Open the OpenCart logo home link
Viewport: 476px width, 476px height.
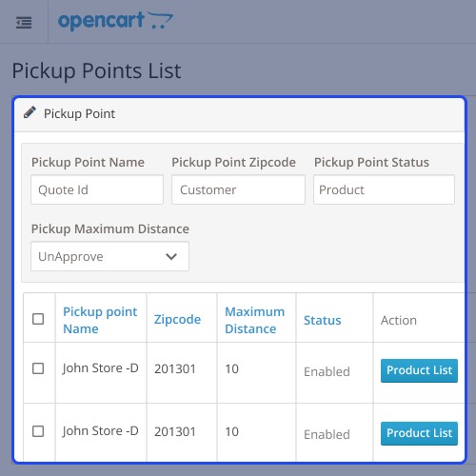(x=115, y=21)
